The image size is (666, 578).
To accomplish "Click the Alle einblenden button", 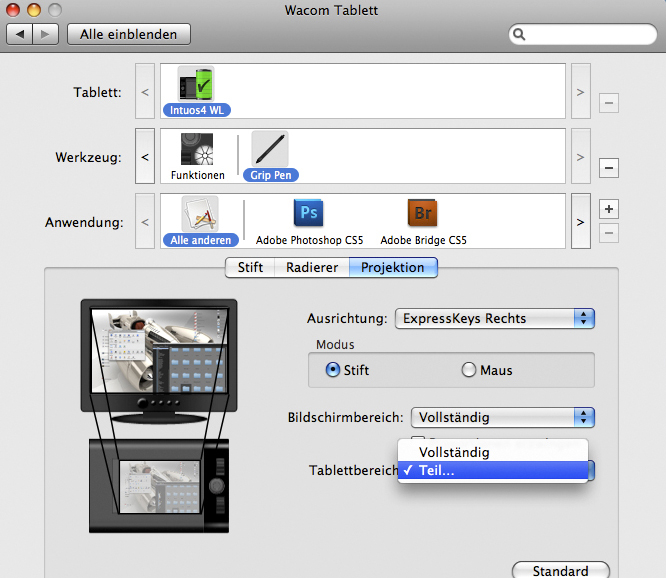I will point(129,34).
